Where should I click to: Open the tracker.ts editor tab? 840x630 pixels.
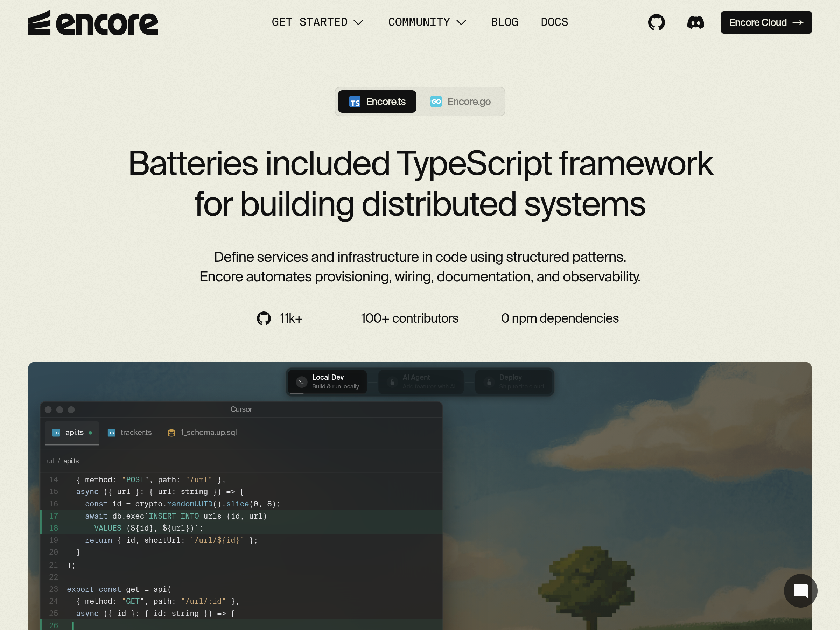click(130, 433)
